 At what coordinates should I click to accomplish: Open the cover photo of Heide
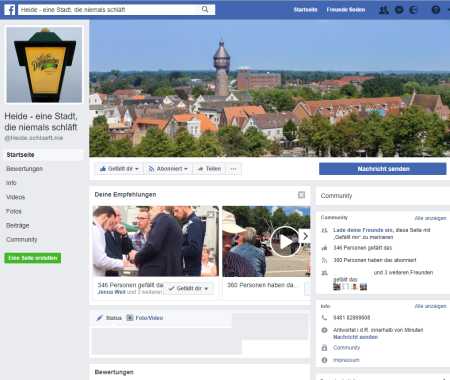[x=269, y=88]
